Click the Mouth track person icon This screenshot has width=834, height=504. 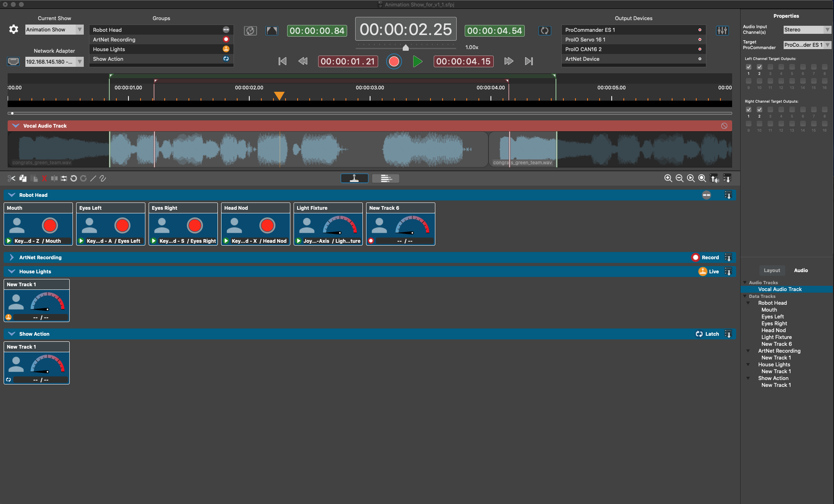point(17,226)
